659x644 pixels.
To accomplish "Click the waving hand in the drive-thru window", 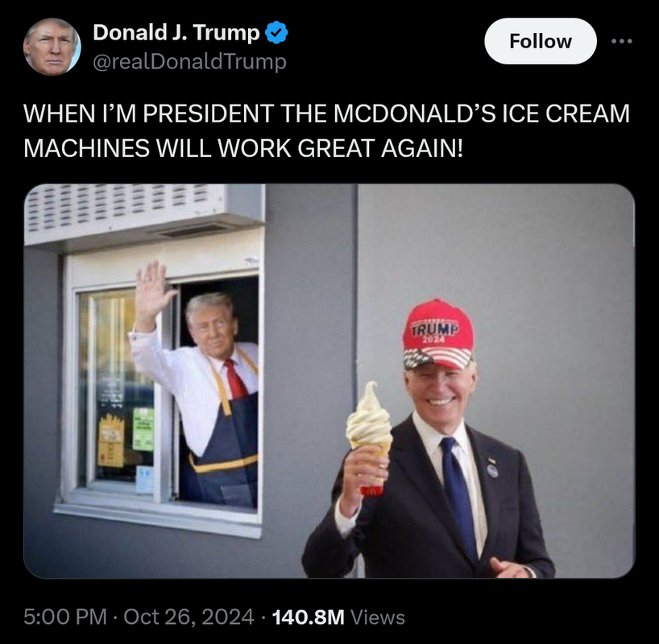I will pos(153,283).
